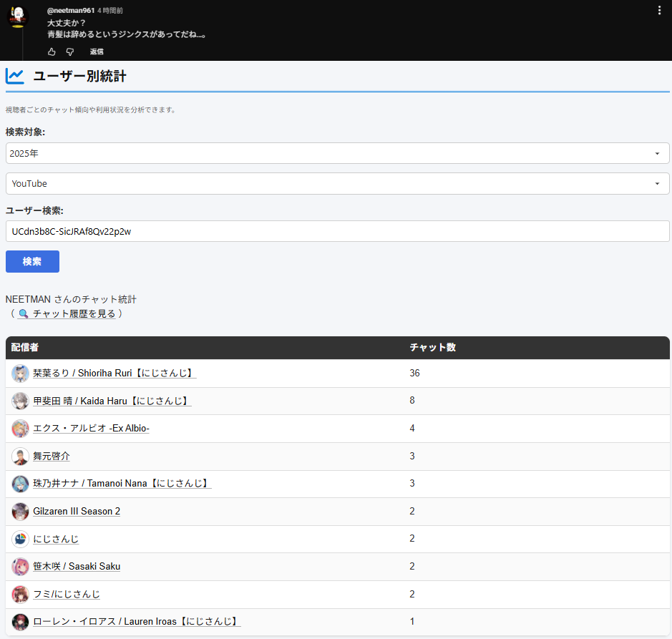Click the thumbs down icon on comment
672x639 pixels.
tap(70, 52)
